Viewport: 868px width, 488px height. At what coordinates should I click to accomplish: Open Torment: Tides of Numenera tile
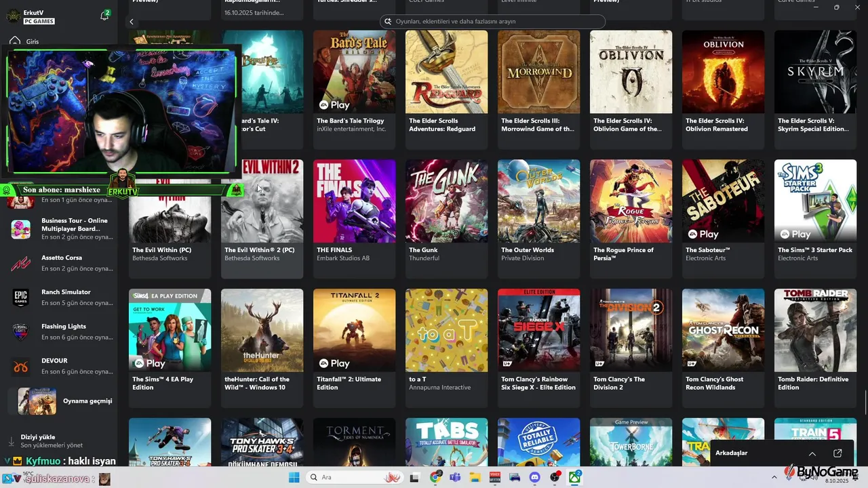tap(354, 442)
